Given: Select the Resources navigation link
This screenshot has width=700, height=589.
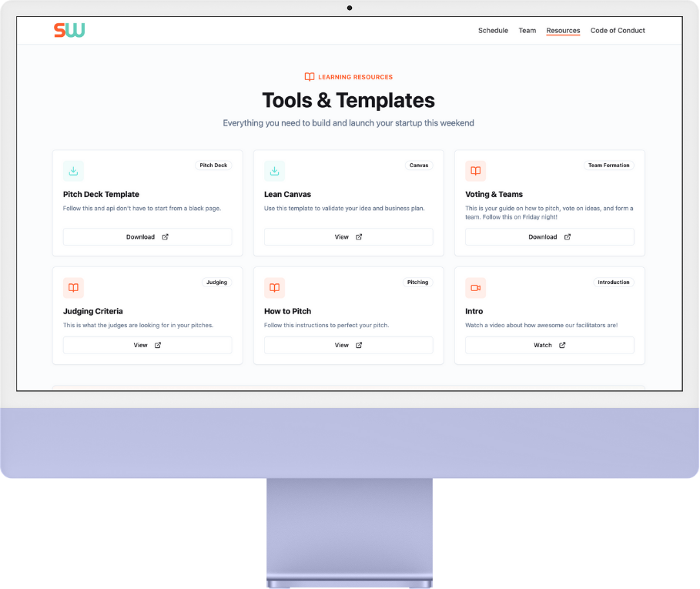Looking at the screenshot, I should (x=563, y=31).
